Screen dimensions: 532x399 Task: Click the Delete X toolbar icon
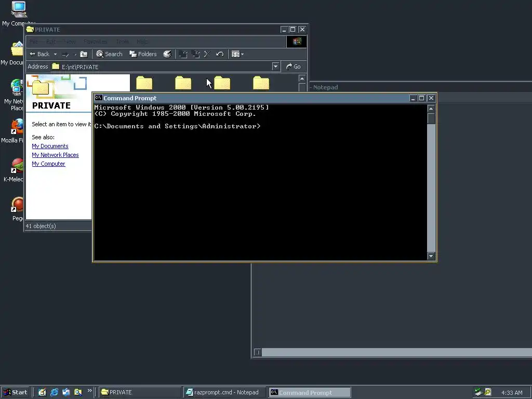pyautogui.click(x=207, y=54)
